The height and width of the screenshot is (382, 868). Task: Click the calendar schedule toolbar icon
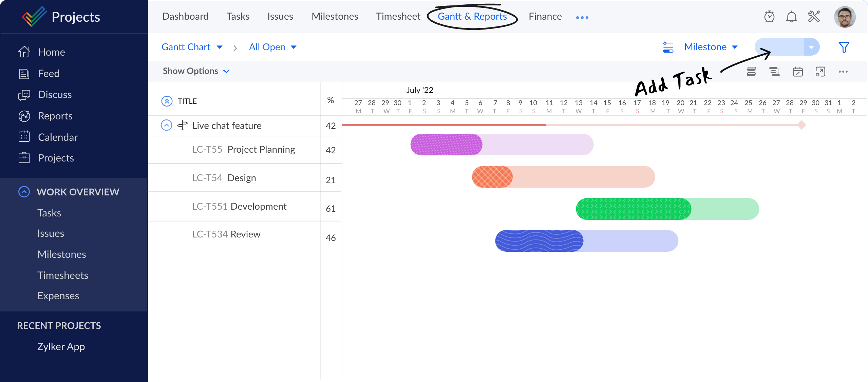[x=797, y=72]
